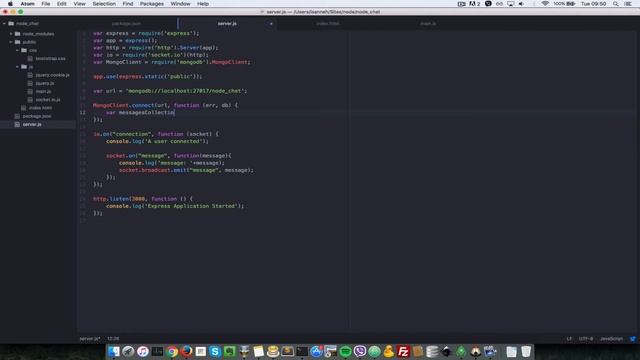This screenshot has height=360, width=640.
Task: Open bootstrap.css in the tree view
Action: pos(50,59)
